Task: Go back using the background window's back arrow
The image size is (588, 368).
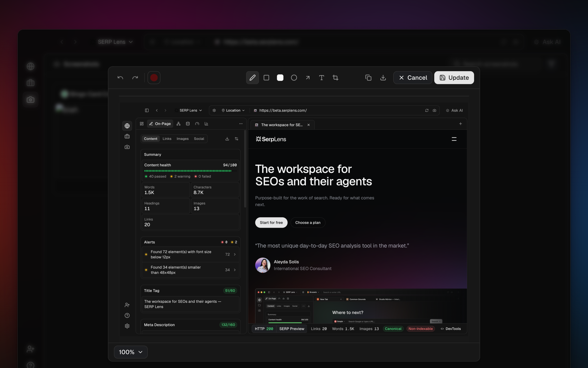Action: (62, 42)
